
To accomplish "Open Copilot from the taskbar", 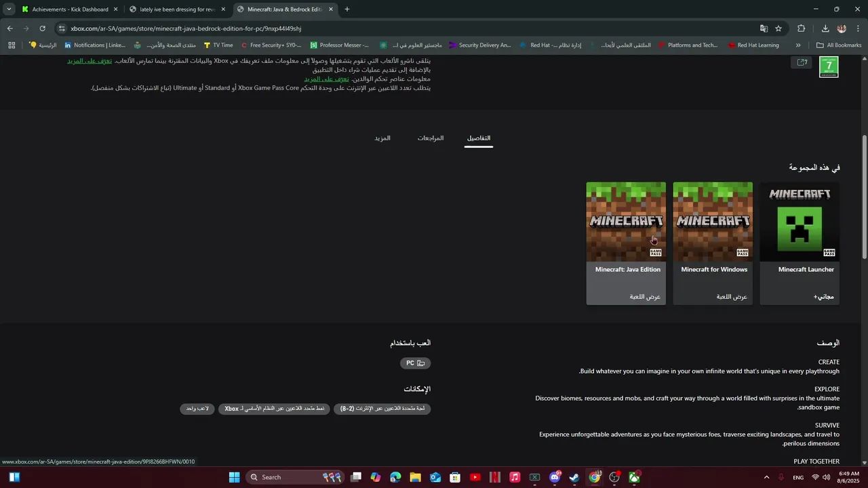I will click(x=376, y=477).
